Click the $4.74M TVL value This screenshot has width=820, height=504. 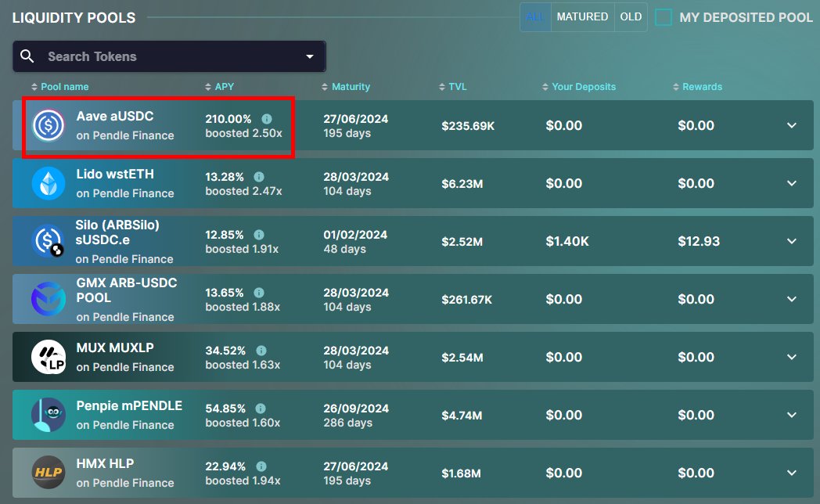[462, 416]
